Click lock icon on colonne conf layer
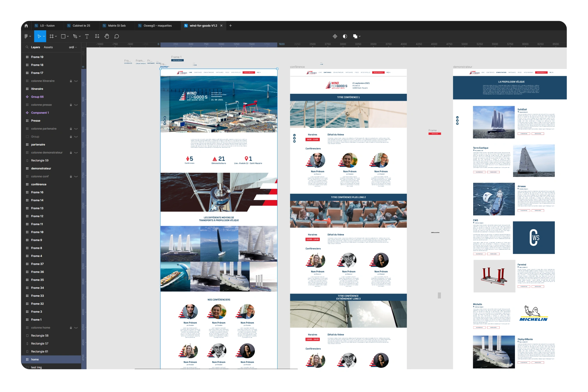Viewport: 588px width, 392px height. pos(71,177)
